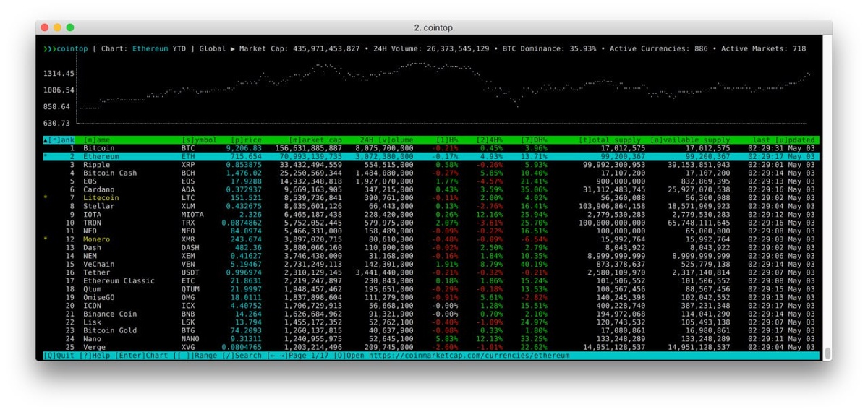The image size is (868, 412).
Task: Select the IOTA row name
Action: [x=92, y=215]
